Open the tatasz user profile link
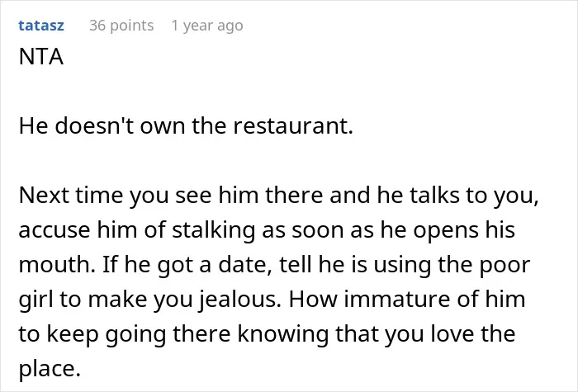578x392 pixels. coord(41,26)
